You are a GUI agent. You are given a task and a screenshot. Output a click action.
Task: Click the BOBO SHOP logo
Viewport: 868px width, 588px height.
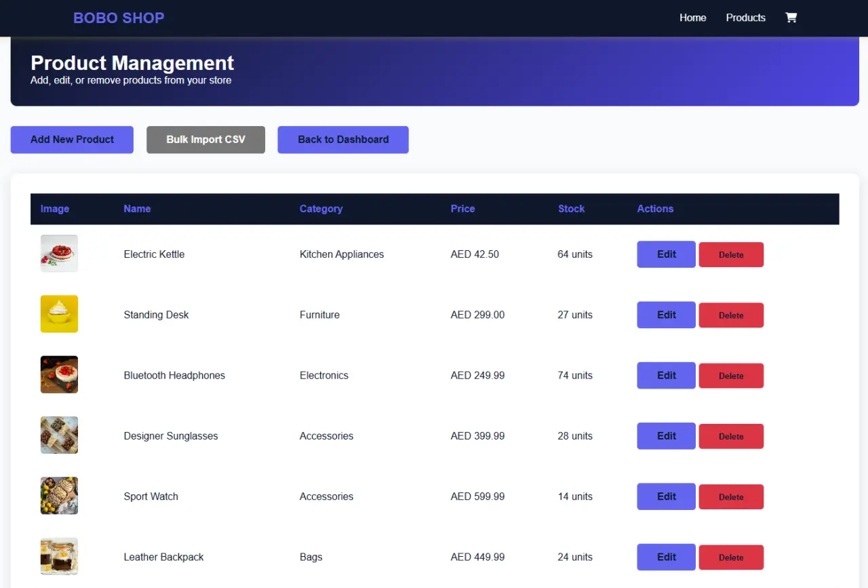[119, 18]
